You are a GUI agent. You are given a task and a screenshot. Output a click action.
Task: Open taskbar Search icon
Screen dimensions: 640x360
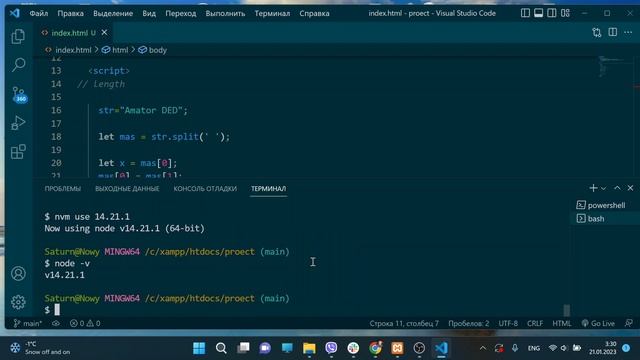(x=221, y=348)
